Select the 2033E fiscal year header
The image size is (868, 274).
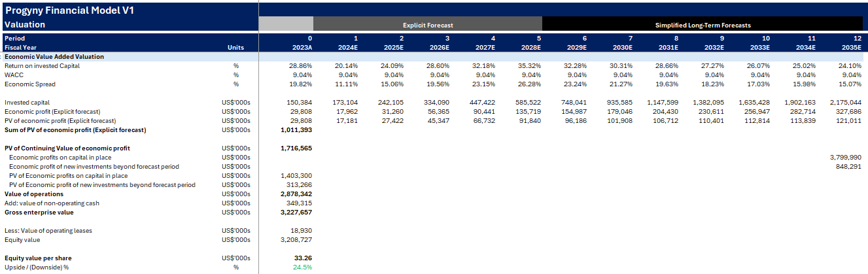(759, 48)
